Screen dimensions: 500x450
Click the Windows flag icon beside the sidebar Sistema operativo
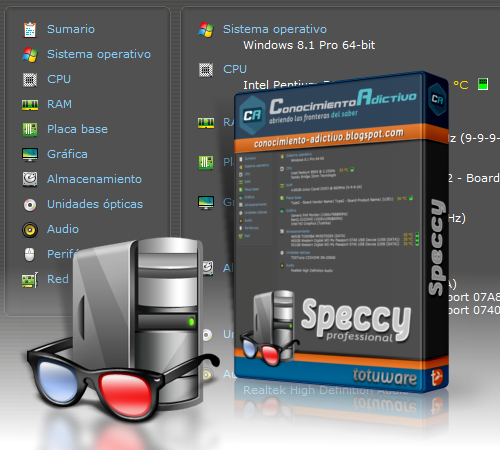click(30, 55)
